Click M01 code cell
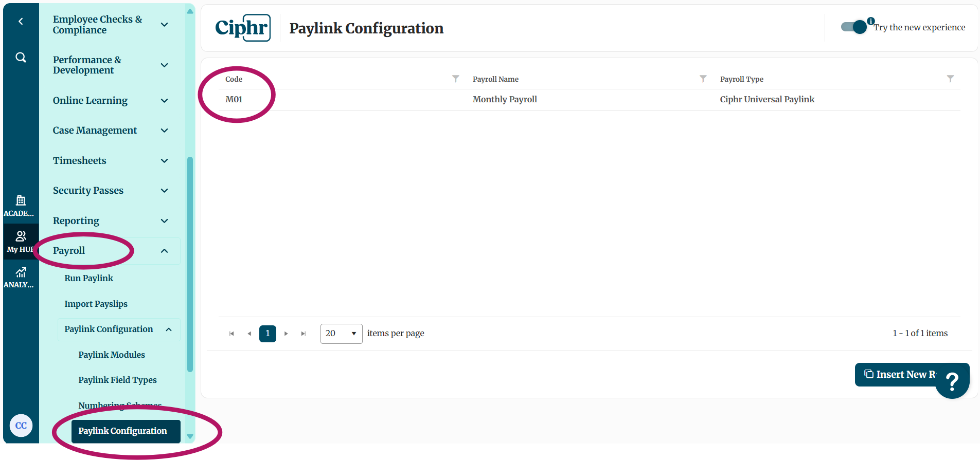This screenshot has width=980, height=460. (234, 100)
